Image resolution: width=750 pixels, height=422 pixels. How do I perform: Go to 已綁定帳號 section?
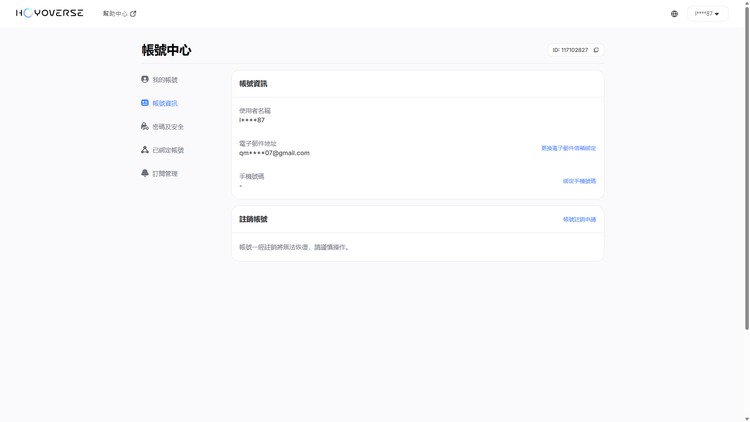(x=168, y=150)
